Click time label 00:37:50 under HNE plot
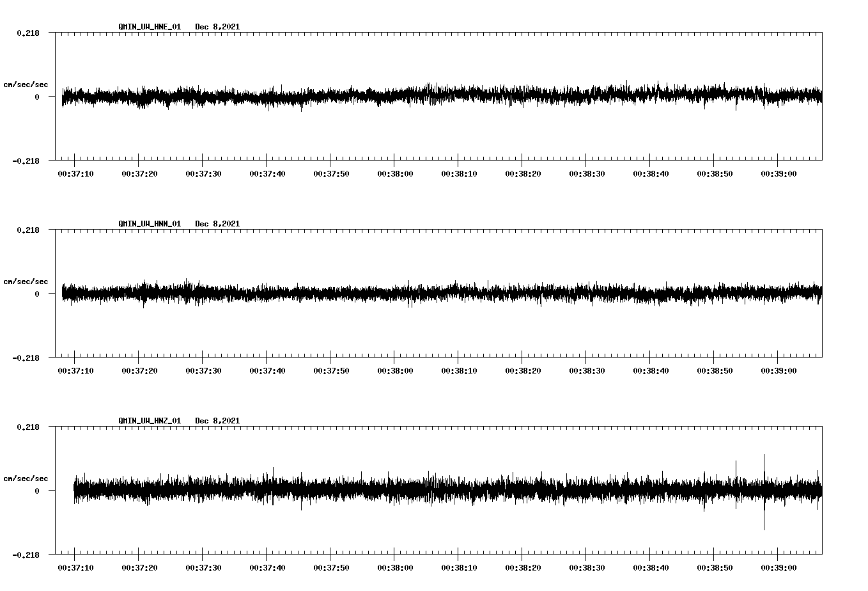The height and width of the screenshot is (591, 868). (x=331, y=174)
